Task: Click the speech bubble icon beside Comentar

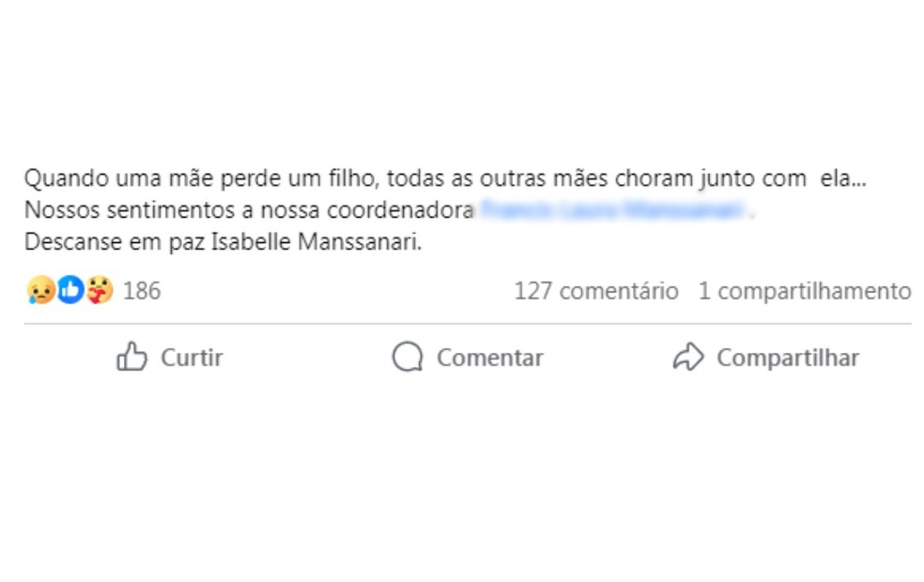Action: [x=408, y=357]
